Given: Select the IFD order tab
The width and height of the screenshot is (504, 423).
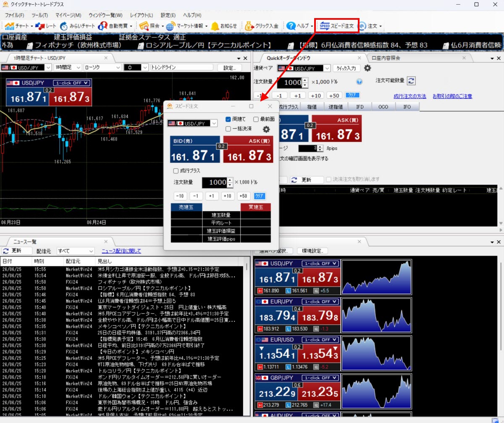Looking at the screenshot, I should (360, 107).
